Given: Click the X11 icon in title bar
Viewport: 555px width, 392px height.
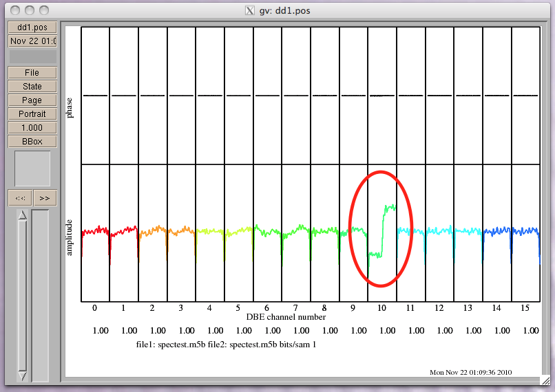Looking at the screenshot, I should pyautogui.click(x=250, y=10).
